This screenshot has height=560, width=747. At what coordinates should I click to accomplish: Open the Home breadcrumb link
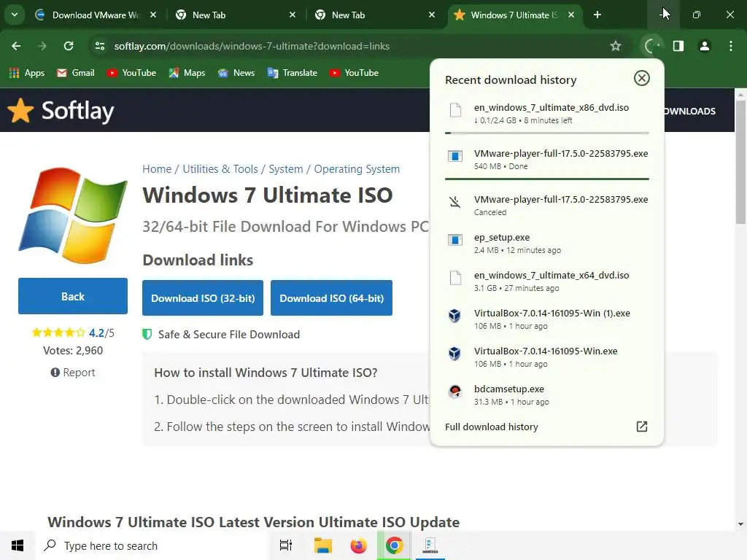coord(157,169)
